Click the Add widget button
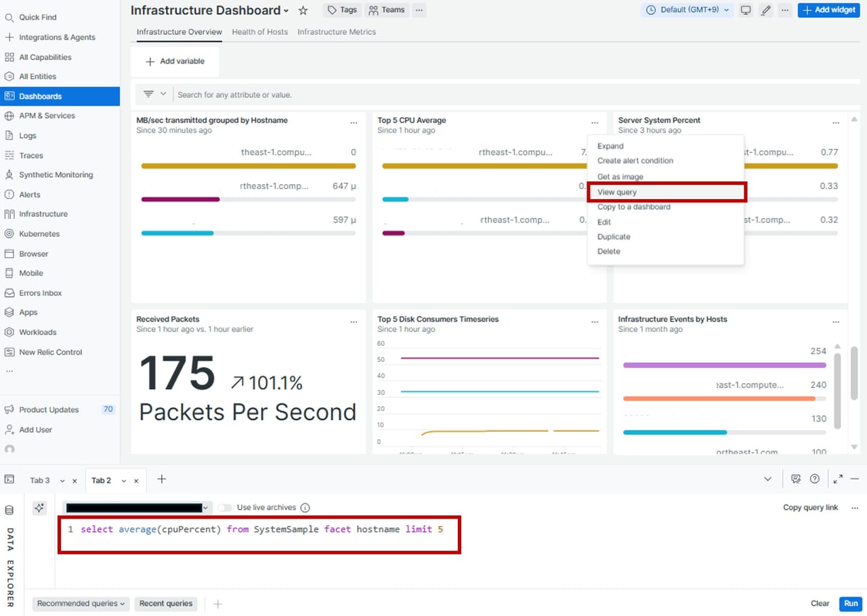This screenshot has height=616, width=867. pyautogui.click(x=828, y=10)
